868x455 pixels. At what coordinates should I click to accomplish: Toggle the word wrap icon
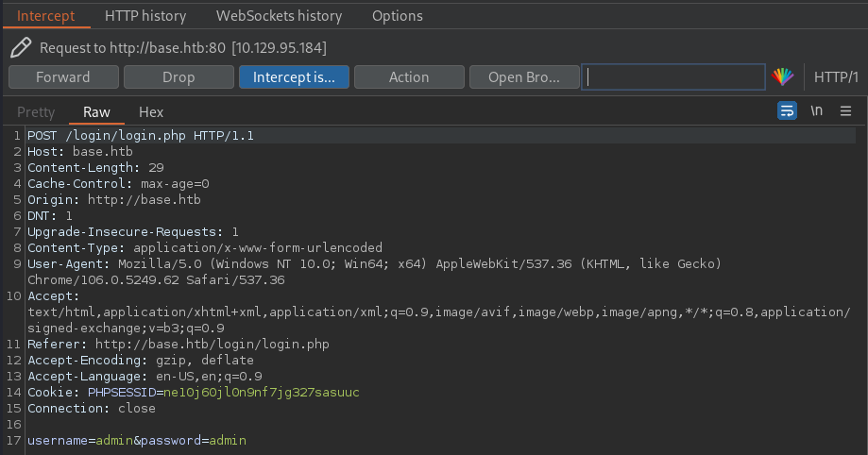coord(787,110)
